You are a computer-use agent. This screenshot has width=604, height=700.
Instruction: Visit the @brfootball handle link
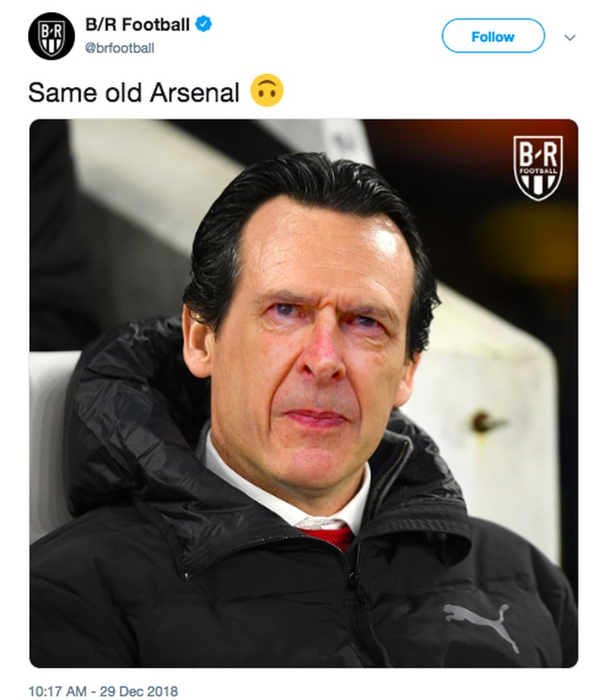pos(120,48)
